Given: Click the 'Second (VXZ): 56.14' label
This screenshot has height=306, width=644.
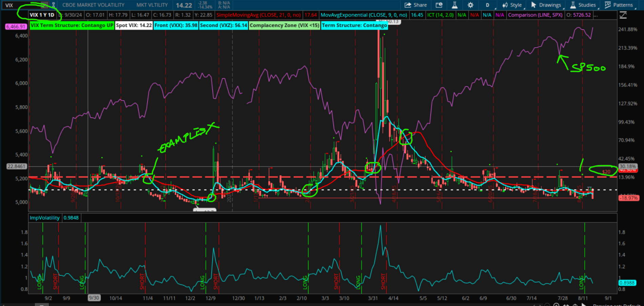Looking at the screenshot, I should (223, 25).
